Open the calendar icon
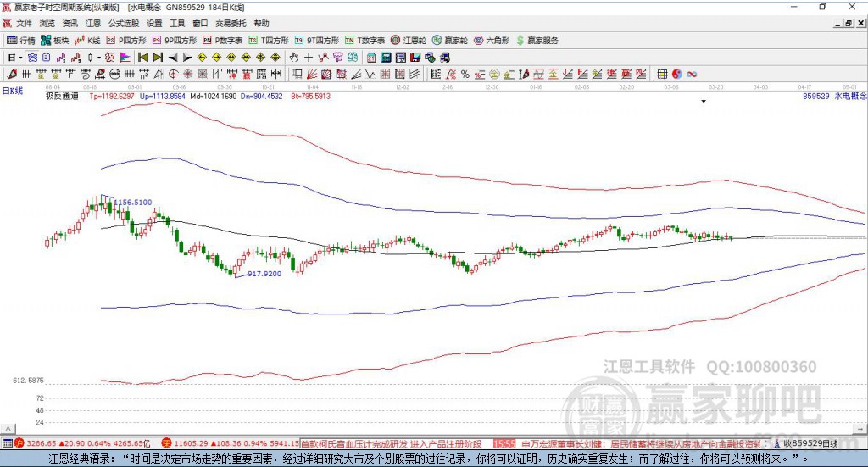 [x=371, y=58]
